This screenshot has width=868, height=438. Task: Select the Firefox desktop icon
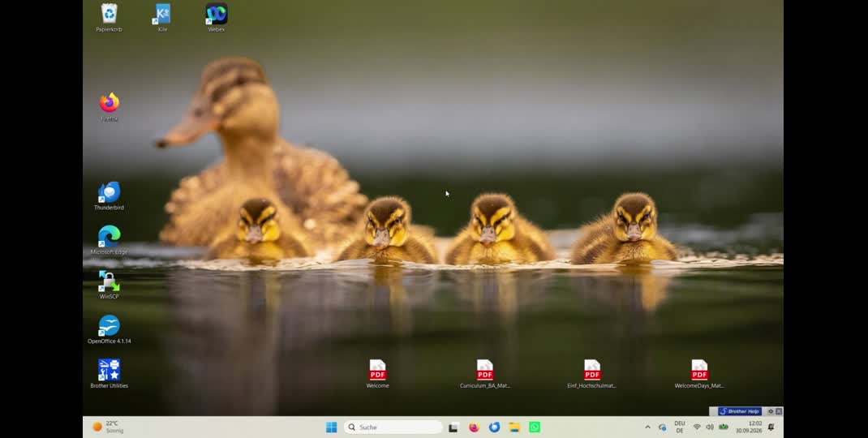[x=109, y=107]
